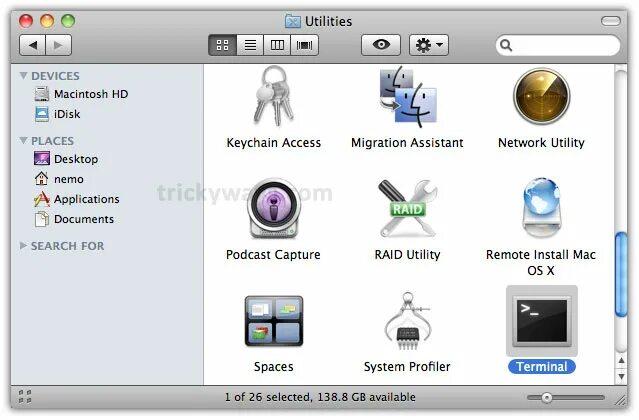The height and width of the screenshot is (420, 639).
Task: Click the scroll down arrow
Action: pyautogui.click(x=621, y=376)
